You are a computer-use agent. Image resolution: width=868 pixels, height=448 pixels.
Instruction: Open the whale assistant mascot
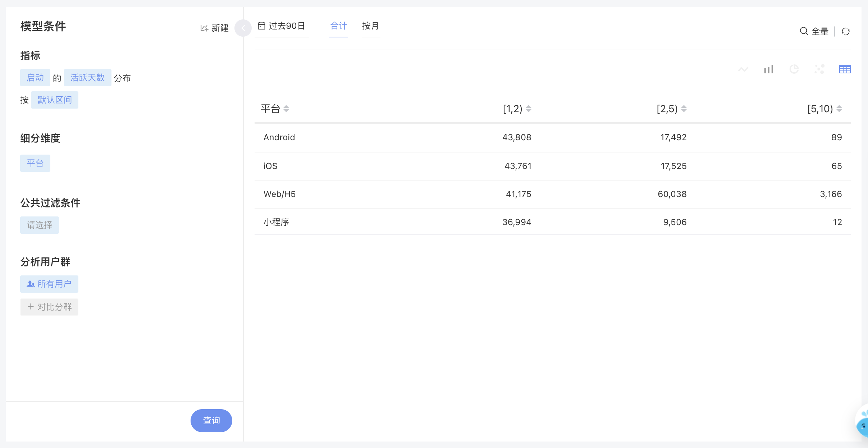pos(862,421)
